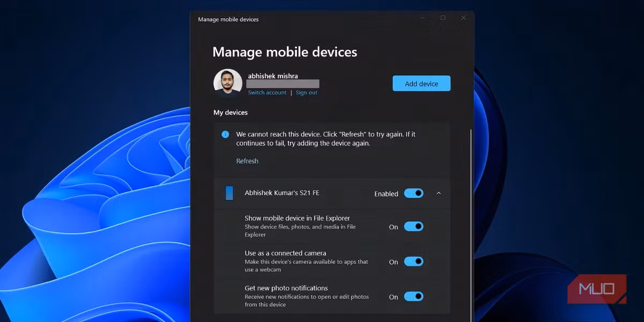The image size is (644, 322).
Task: Click the smartphone icon beside Abhishek Kumar's S21 FE
Action: pyautogui.click(x=230, y=193)
